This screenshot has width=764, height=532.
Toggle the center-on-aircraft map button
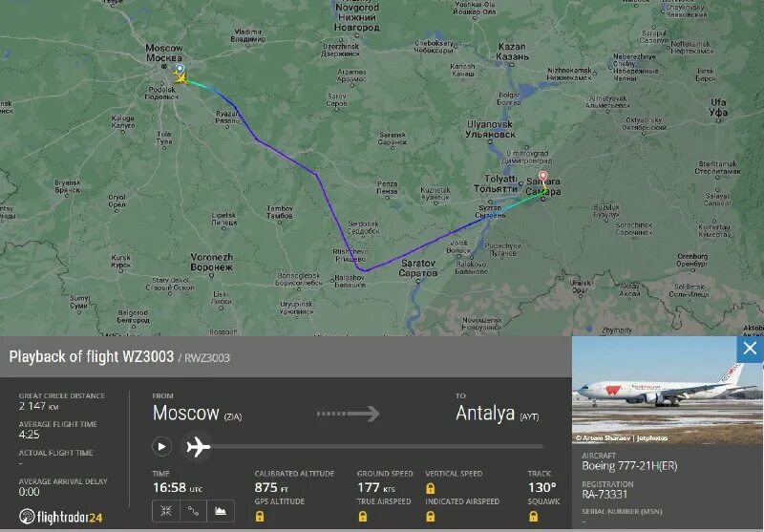pyautogui.click(x=166, y=511)
